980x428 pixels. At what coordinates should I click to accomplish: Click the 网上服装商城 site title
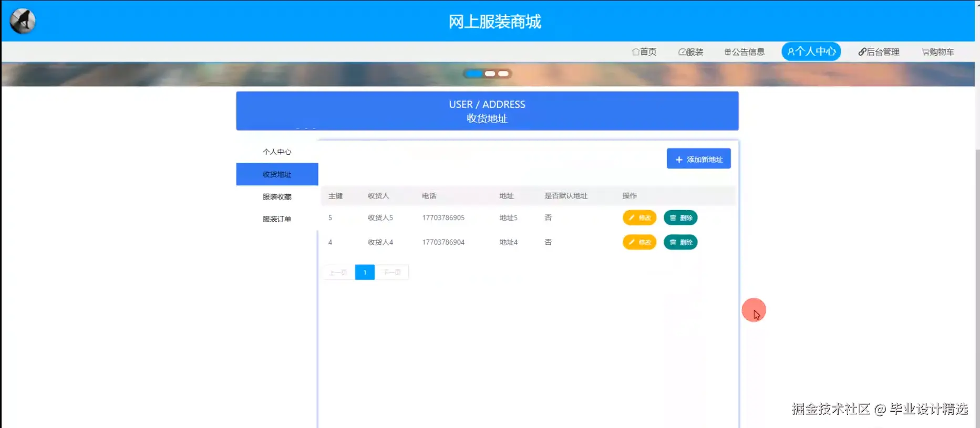tap(494, 22)
